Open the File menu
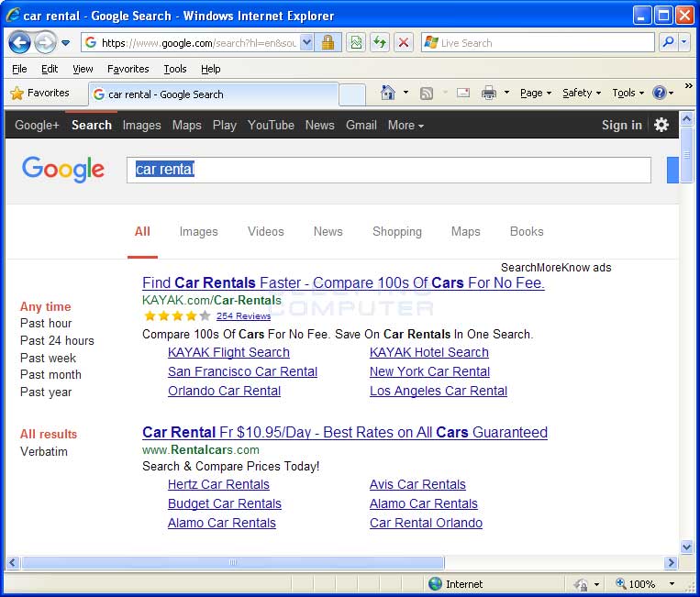 19,69
